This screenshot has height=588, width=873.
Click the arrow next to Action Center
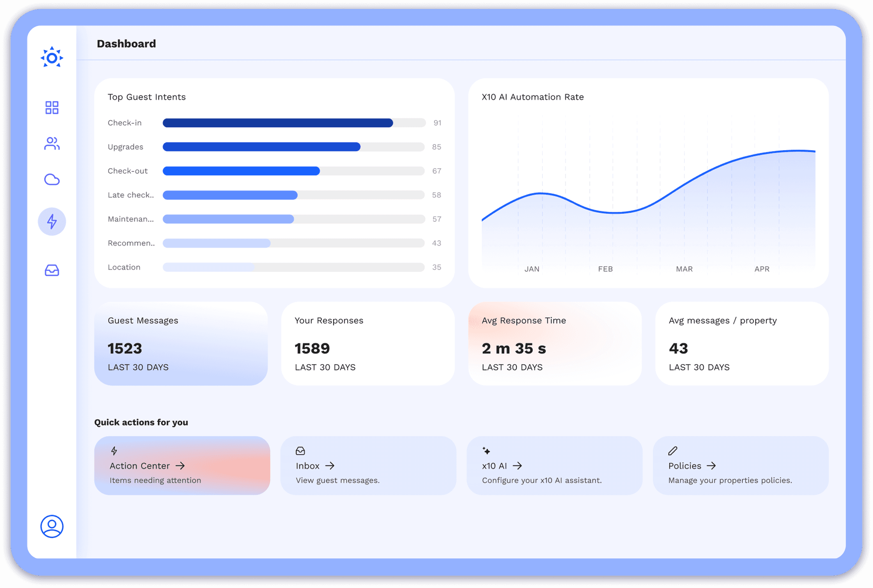(x=180, y=466)
